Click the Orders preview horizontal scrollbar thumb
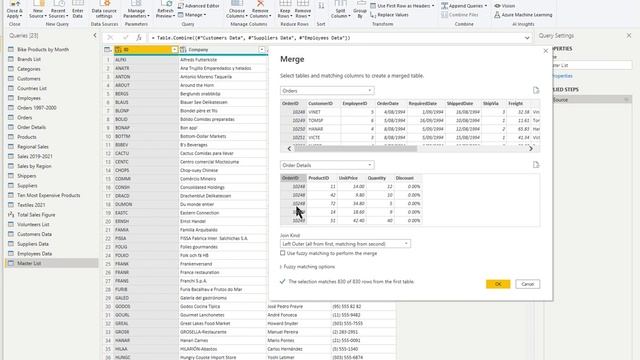This screenshot has height=360, width=640. point(356,149)
